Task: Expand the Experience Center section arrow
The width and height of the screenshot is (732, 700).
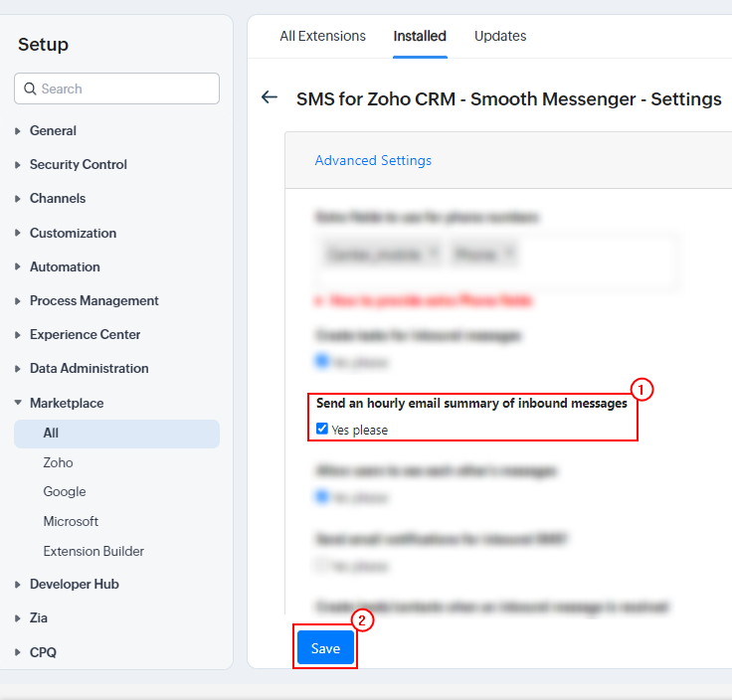Action: [x=18, y=335]
